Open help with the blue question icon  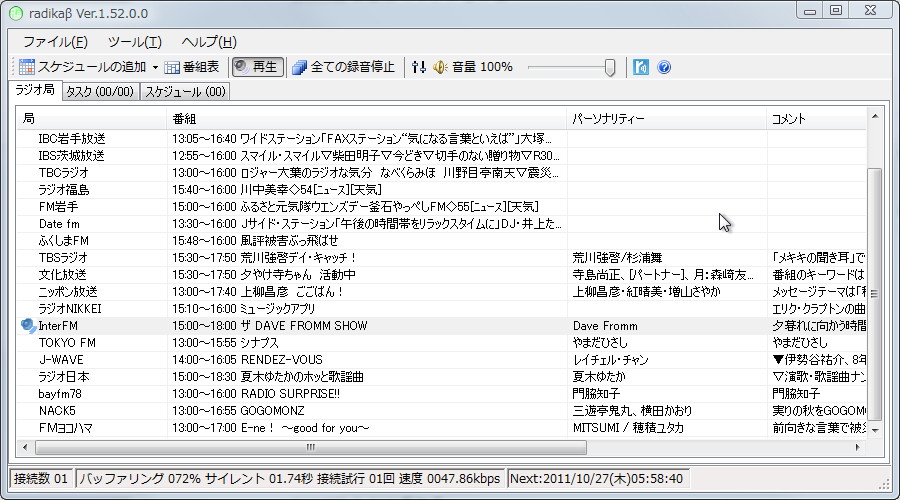tap(664, 67)
